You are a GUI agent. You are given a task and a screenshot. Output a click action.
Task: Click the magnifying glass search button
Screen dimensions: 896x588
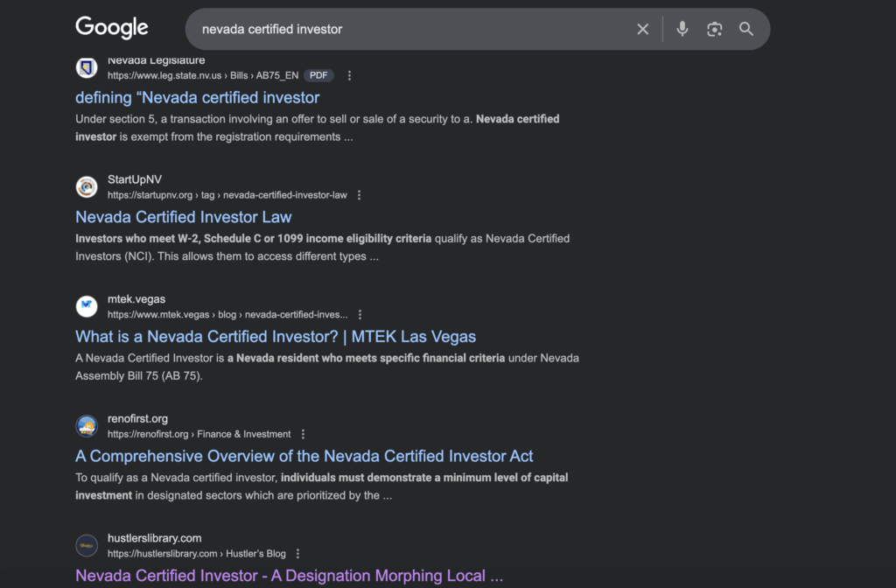[746, 29]
